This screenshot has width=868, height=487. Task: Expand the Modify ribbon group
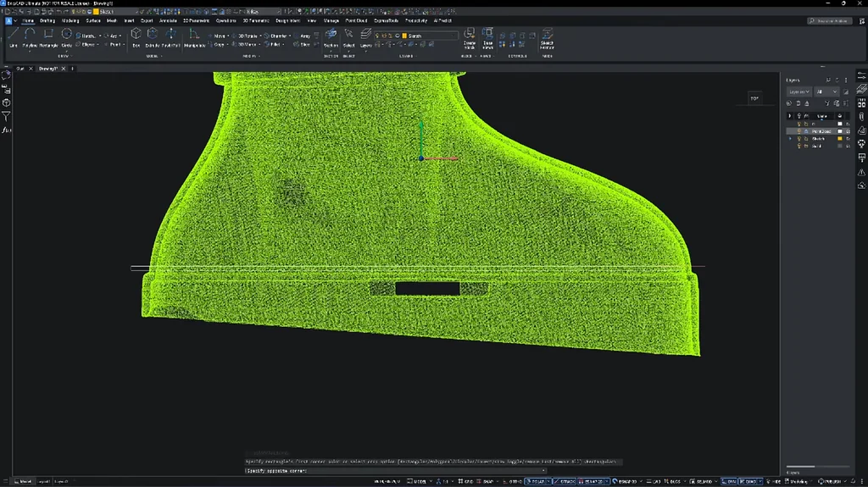(x=250, y=56)
